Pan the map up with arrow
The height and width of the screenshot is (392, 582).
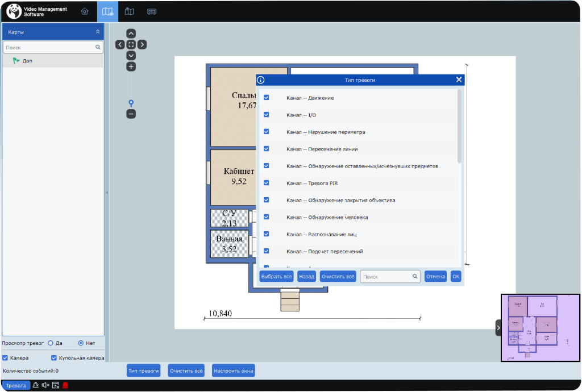pyautogui.click(x=131, y=34)
